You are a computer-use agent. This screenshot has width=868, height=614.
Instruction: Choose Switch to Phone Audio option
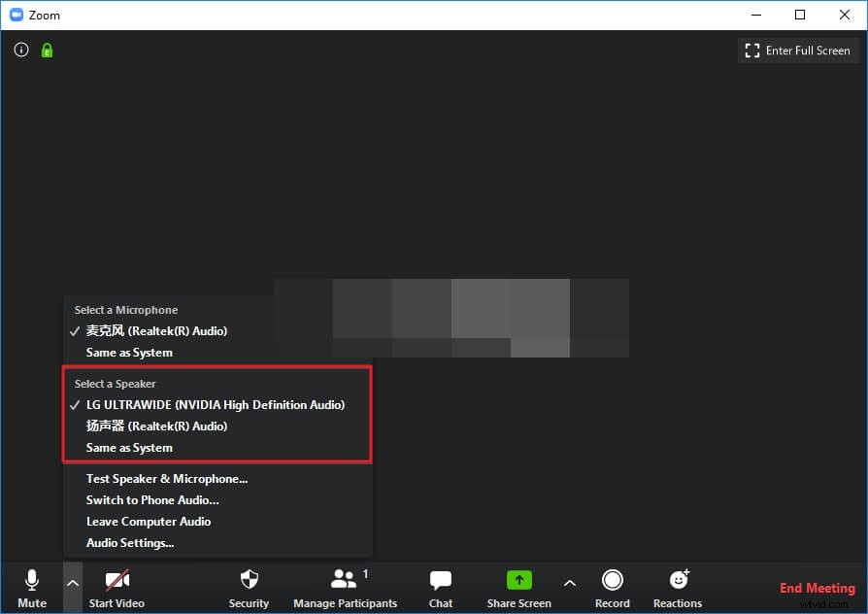tap(152, 499)
